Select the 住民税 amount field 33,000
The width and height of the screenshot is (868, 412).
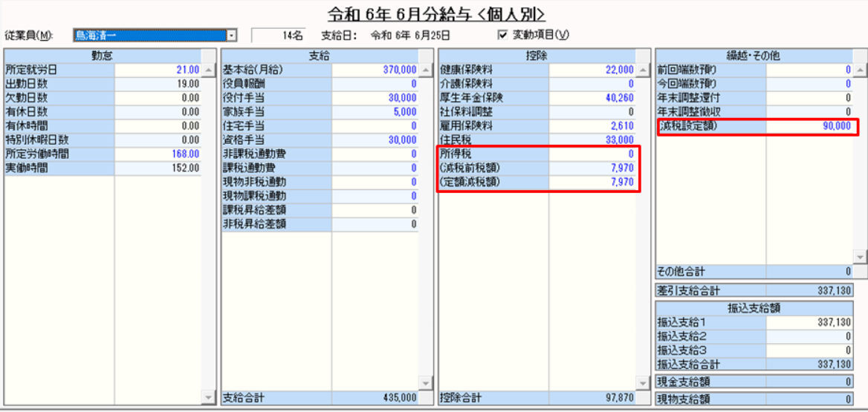[x=592, y=140]
